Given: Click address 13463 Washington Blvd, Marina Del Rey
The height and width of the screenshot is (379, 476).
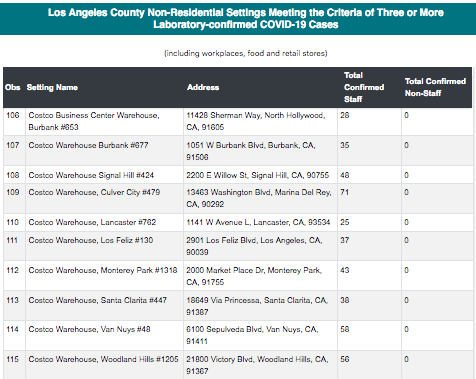Looking at the screenshot, I should 259,198.
